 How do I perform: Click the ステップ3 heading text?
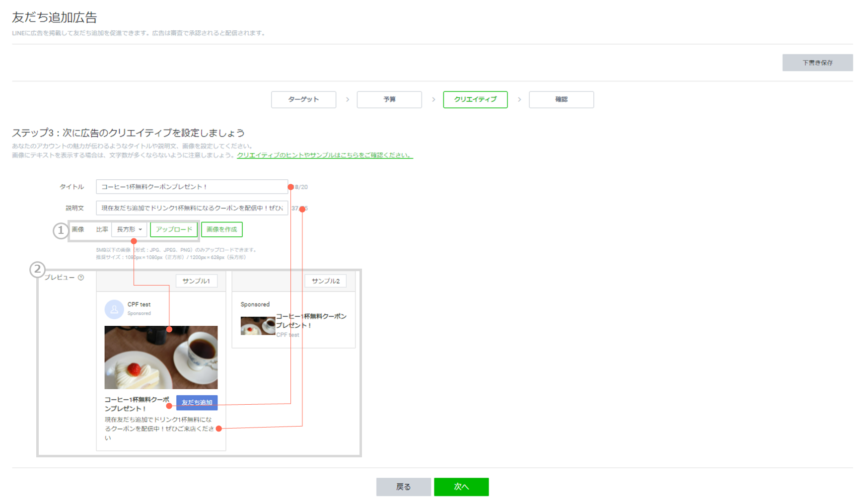(x=128, y=133)
